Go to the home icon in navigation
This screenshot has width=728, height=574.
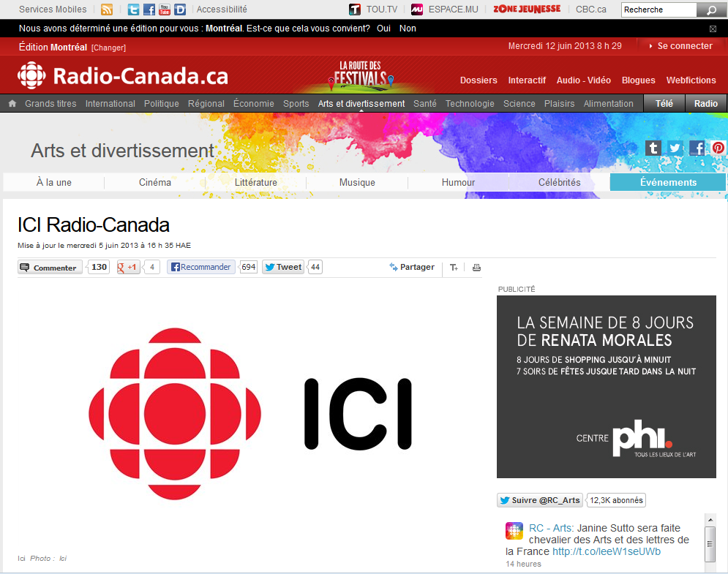[x=12, y=104]
